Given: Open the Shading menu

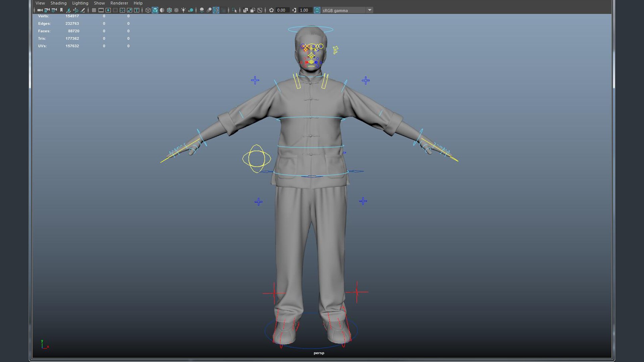Looking at the screenshot, I should pyautogui.click(x=58, y=3).
